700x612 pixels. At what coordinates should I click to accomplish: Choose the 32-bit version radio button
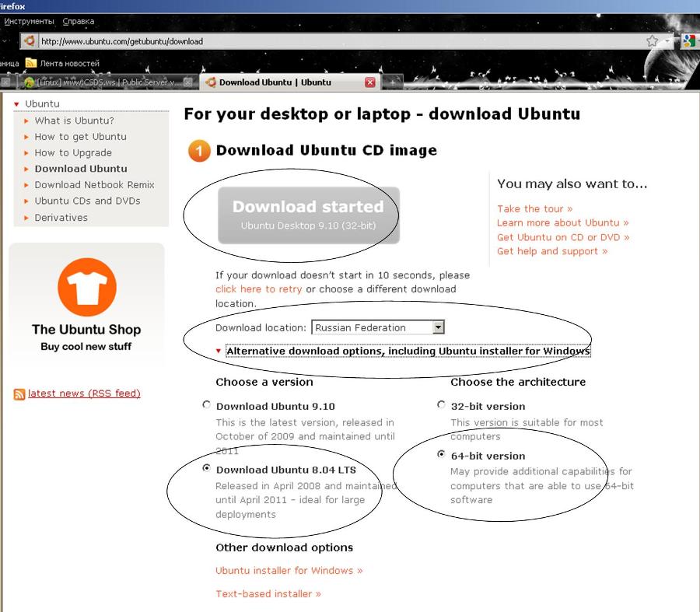(x=441, y=405)
